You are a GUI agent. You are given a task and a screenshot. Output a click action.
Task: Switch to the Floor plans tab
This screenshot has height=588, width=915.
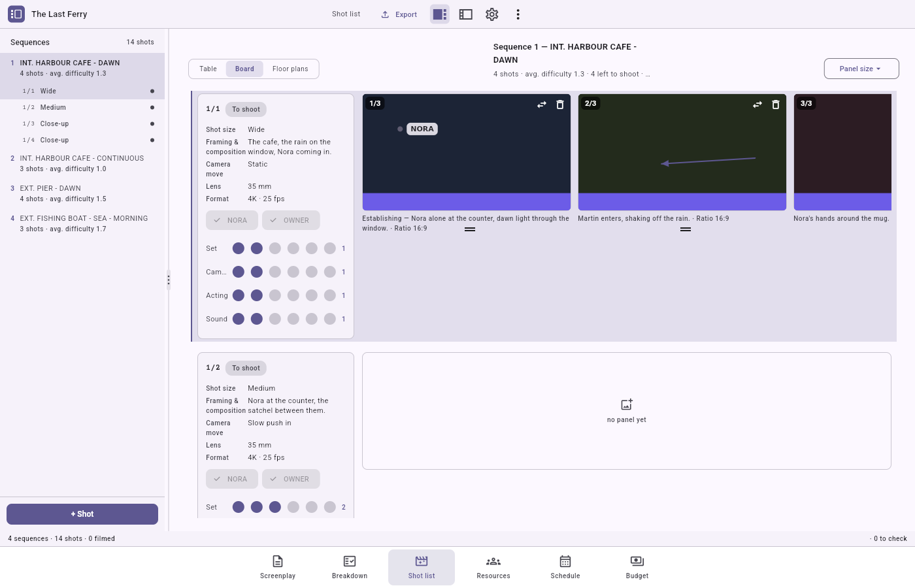coord(290,69)
